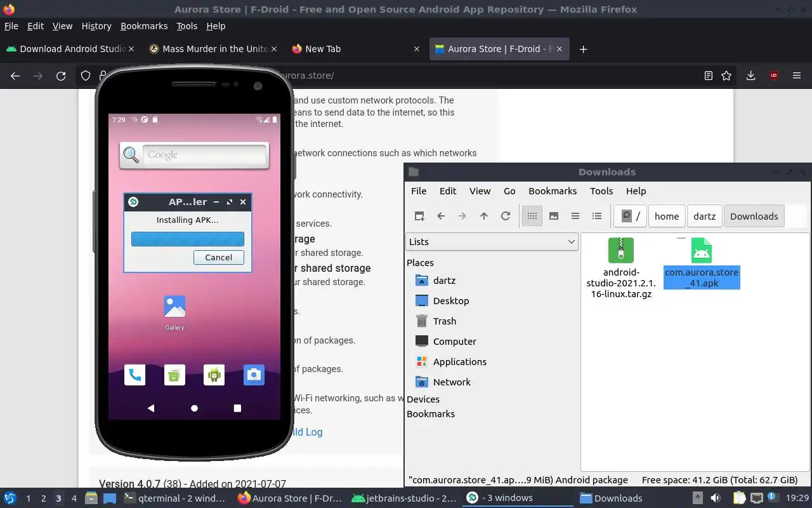Tap Android recents navigation button
Screen dimensions: 812x508
pyautogui.click(x=237, y=408)
